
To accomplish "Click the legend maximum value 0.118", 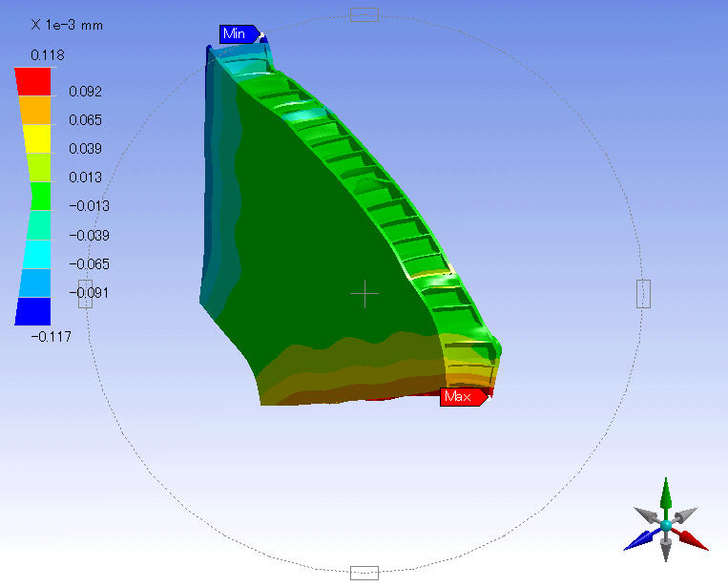I will tap(48, 55).
